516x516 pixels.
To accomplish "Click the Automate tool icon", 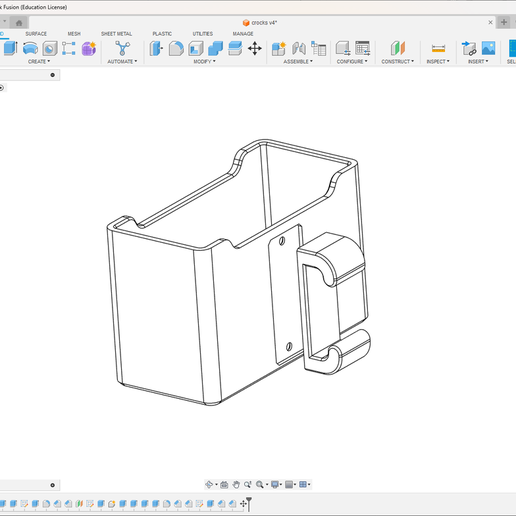I will coord(122,48).
